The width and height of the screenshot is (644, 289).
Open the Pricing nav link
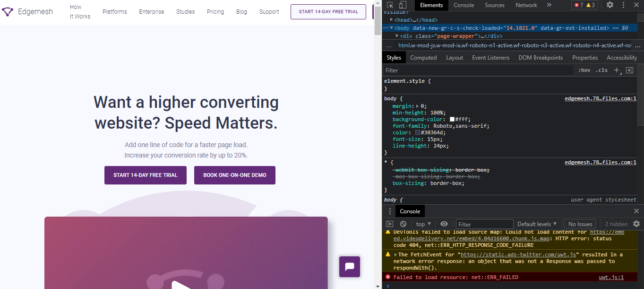(x=215, y=12)
